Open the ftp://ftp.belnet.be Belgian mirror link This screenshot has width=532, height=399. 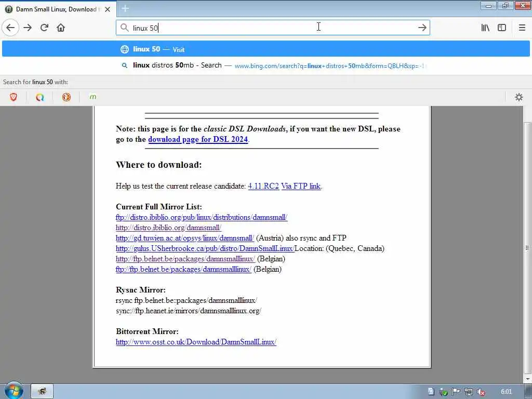click(183, 270)
